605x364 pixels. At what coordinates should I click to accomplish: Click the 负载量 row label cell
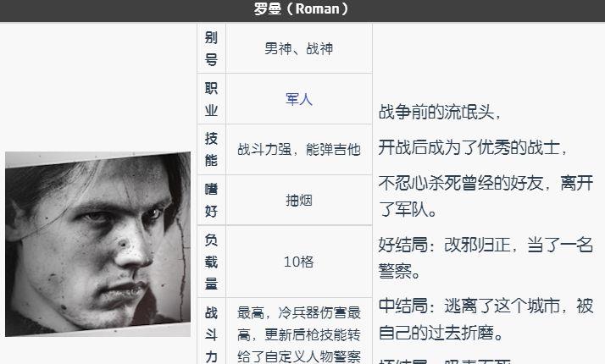(x=212, y=262)
